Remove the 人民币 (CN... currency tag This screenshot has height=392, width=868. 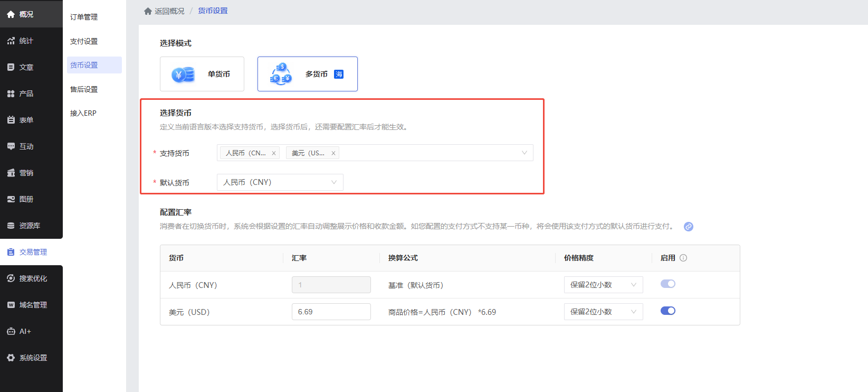(x=274, y=153)
